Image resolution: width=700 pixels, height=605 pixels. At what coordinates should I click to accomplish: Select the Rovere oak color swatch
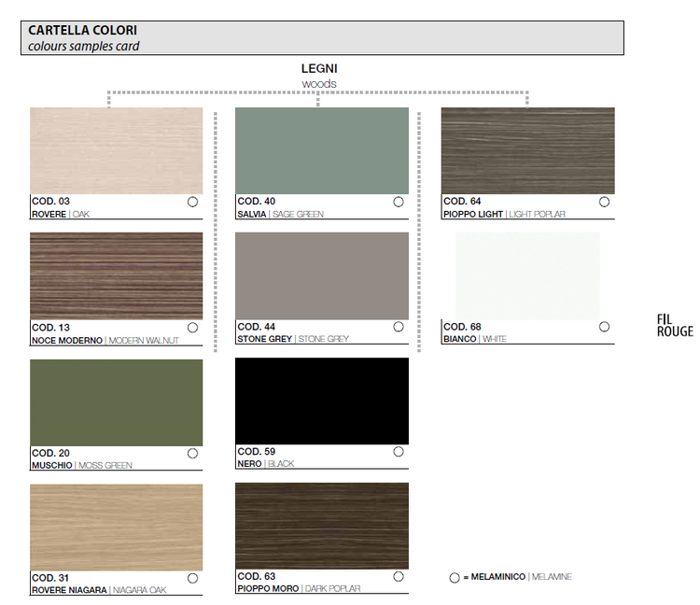(116, 150)
